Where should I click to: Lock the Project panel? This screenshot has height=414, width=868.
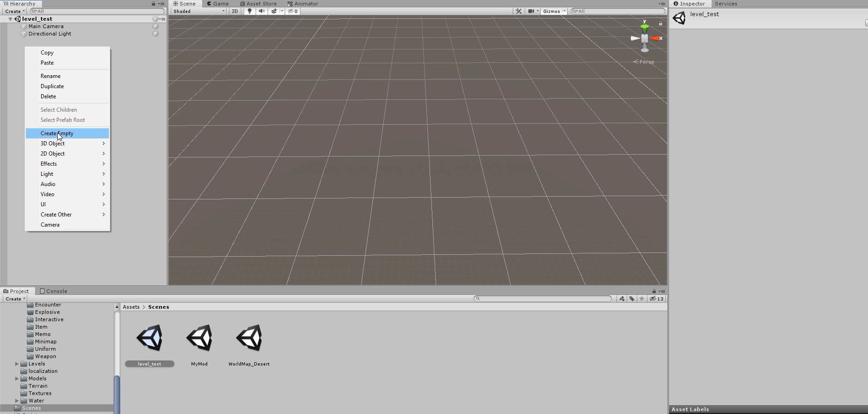click(x=654, y=291)
